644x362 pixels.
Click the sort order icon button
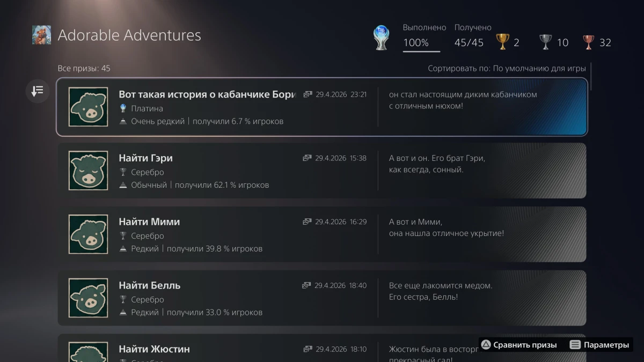[37, 91]
